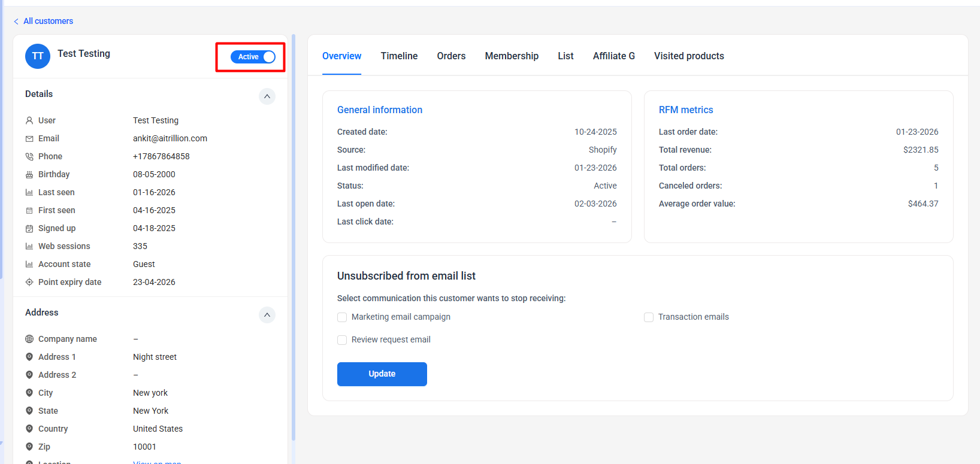Click the calendar icon beside Signed up
Image resolution: width=980 pixels, height=464 pixels.
point(29,229)
